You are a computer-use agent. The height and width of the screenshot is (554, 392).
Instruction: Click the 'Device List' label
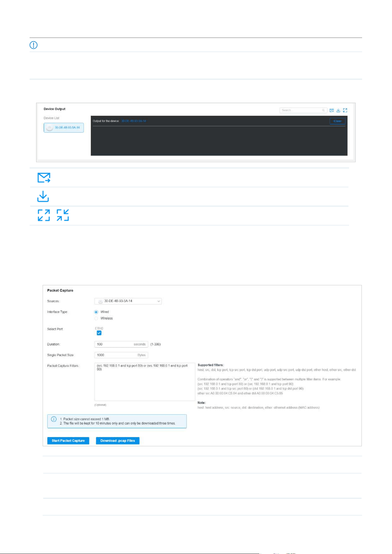(52, 118)
